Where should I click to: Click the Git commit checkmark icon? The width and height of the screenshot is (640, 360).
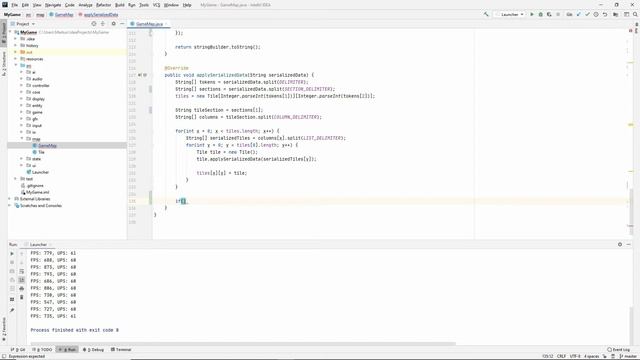[x=587, y=14]
